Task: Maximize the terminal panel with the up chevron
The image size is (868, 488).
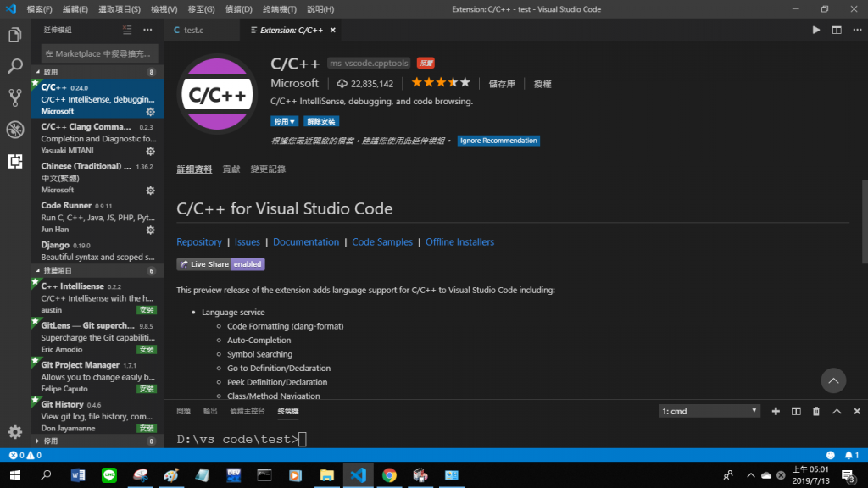Action: [837, 411]
